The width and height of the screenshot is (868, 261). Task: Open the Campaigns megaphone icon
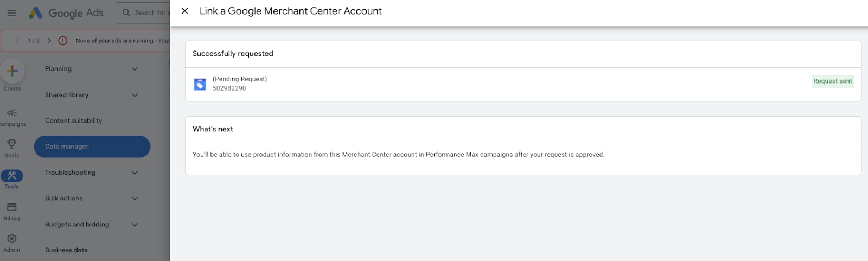tap(11, 113)
